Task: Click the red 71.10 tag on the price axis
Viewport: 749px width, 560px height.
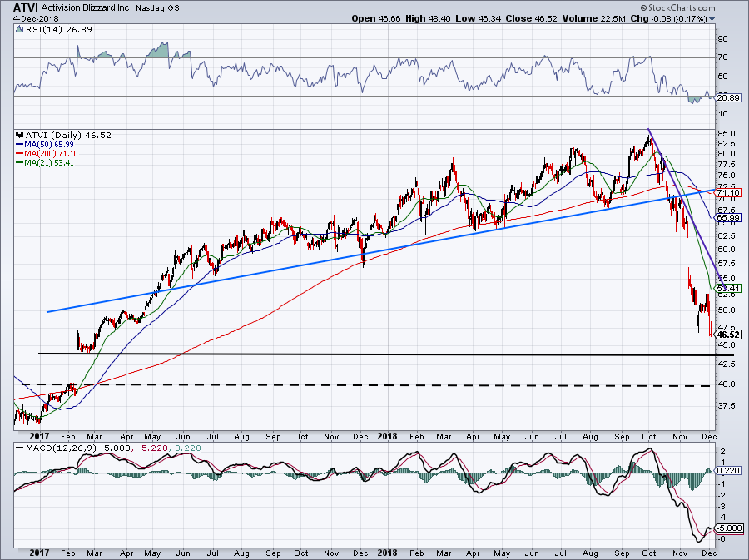Action: click(729, 193)
